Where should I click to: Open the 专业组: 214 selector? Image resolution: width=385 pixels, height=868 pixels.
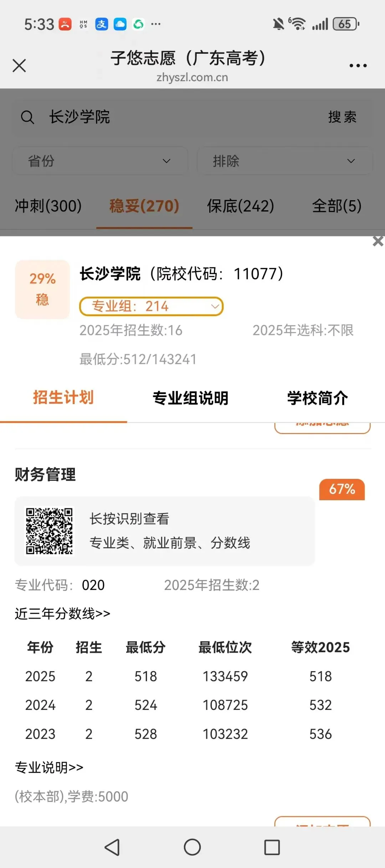pyautogui.click(x=151, y=306)
